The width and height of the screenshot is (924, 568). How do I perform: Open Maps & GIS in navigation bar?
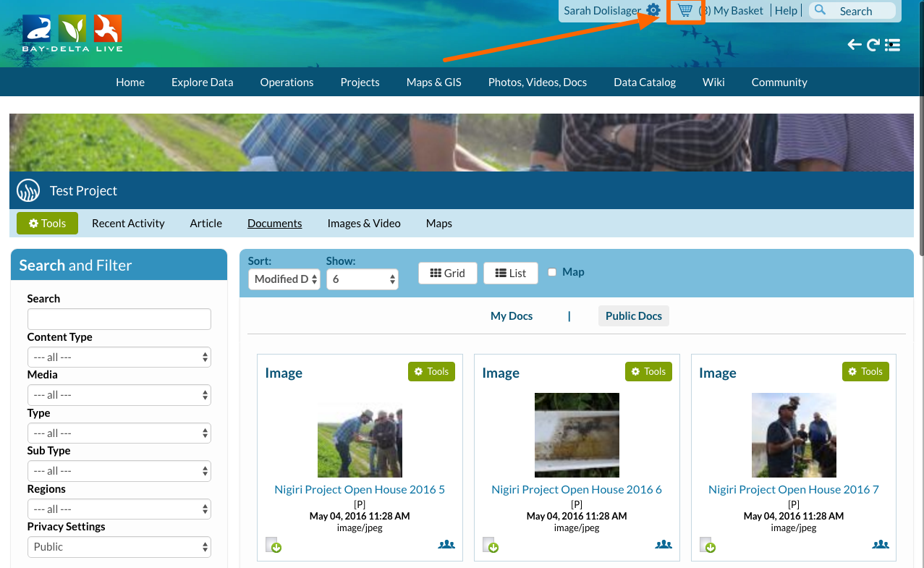(x=433, y=82)
